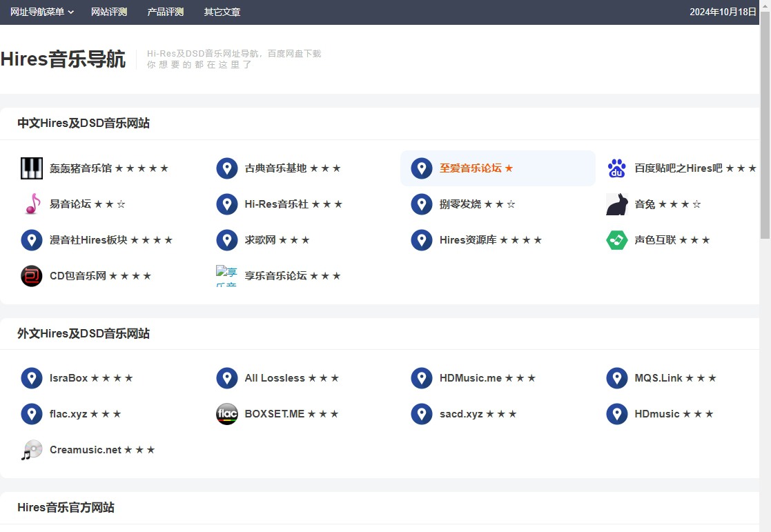The height and width of the screenshot is (532, 771).
Task: Open the 产品评测 menu item
Action: (x=165, y=12)
